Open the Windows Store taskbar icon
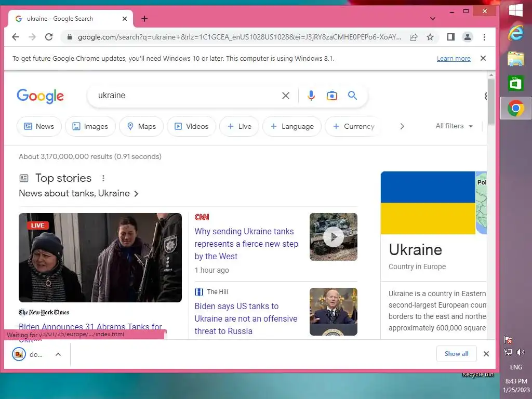 [516, 83]
